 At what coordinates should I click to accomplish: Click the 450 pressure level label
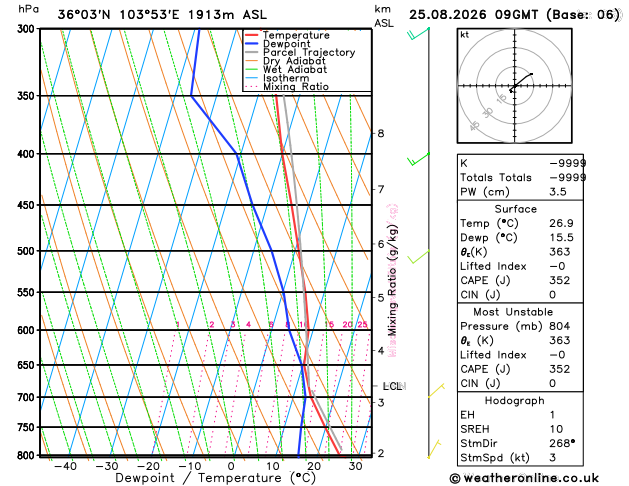tap(28, 205)
